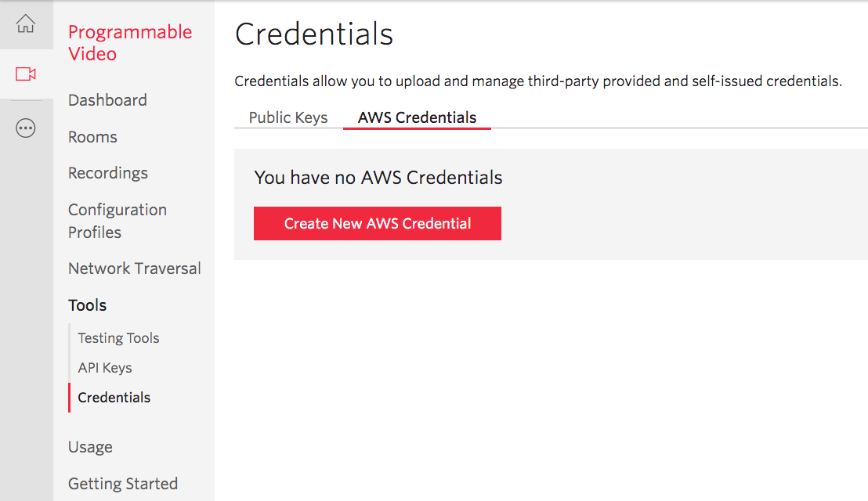View the Usage section
The width and height of the screenshot is (868, 501).
pos(90,447)
